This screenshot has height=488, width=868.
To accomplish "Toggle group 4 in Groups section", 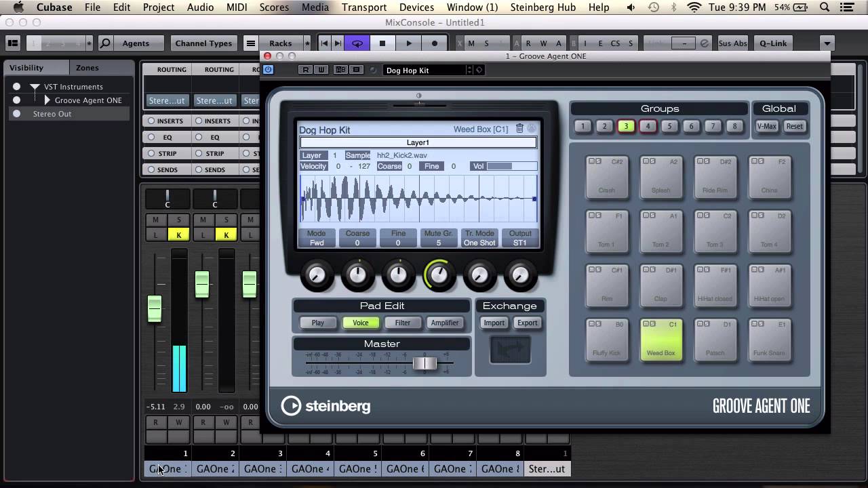I will (648, 126).
